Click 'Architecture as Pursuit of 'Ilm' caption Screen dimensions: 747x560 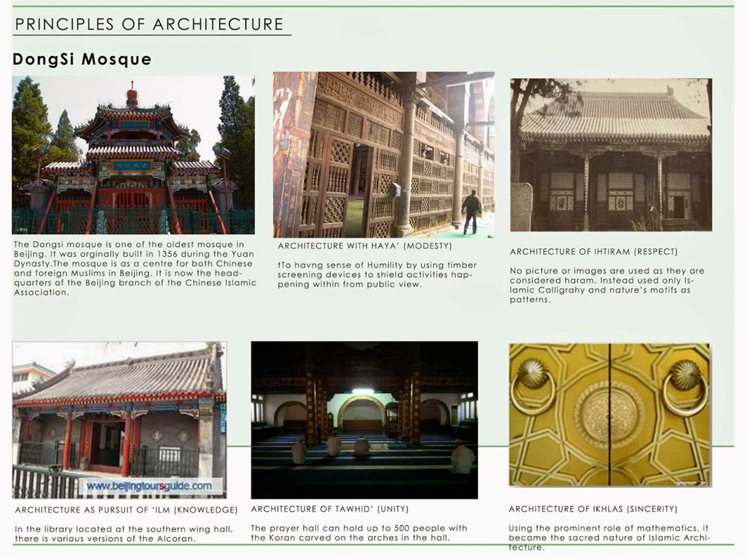[126, 510]
